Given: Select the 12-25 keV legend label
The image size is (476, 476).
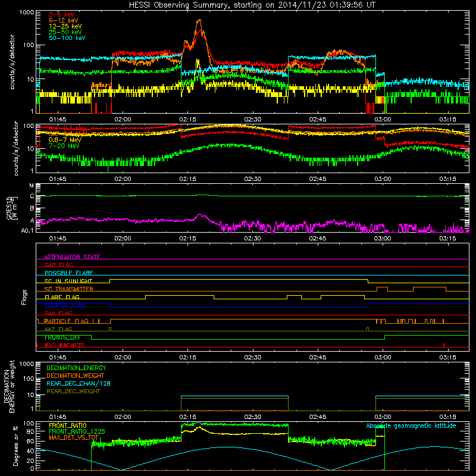Looking at the screenshot, I should coord(65,26).
